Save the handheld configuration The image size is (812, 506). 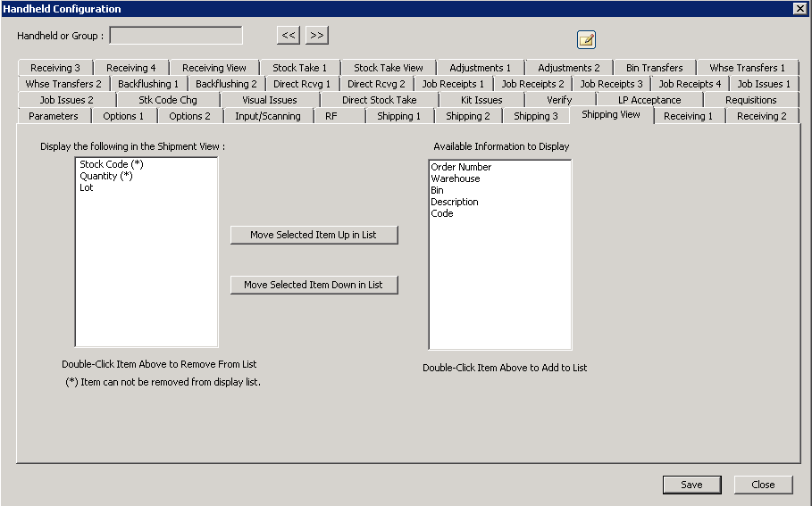click(x=691, y=485)
